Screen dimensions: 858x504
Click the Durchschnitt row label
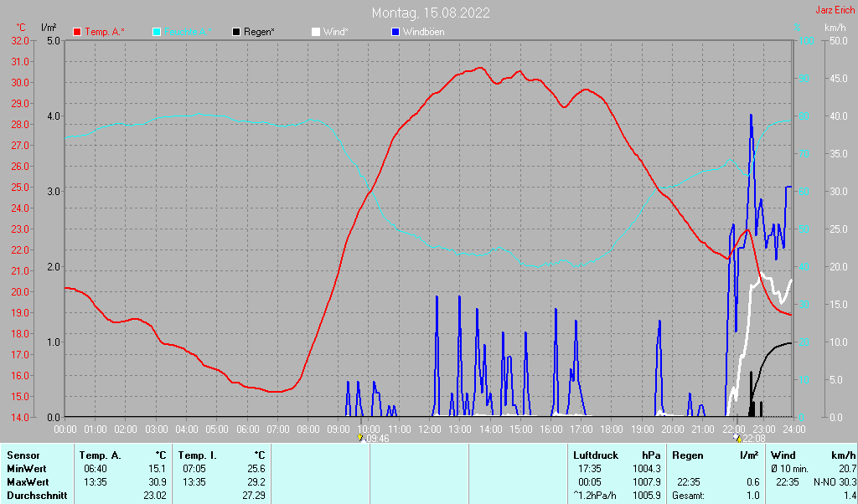35,496
